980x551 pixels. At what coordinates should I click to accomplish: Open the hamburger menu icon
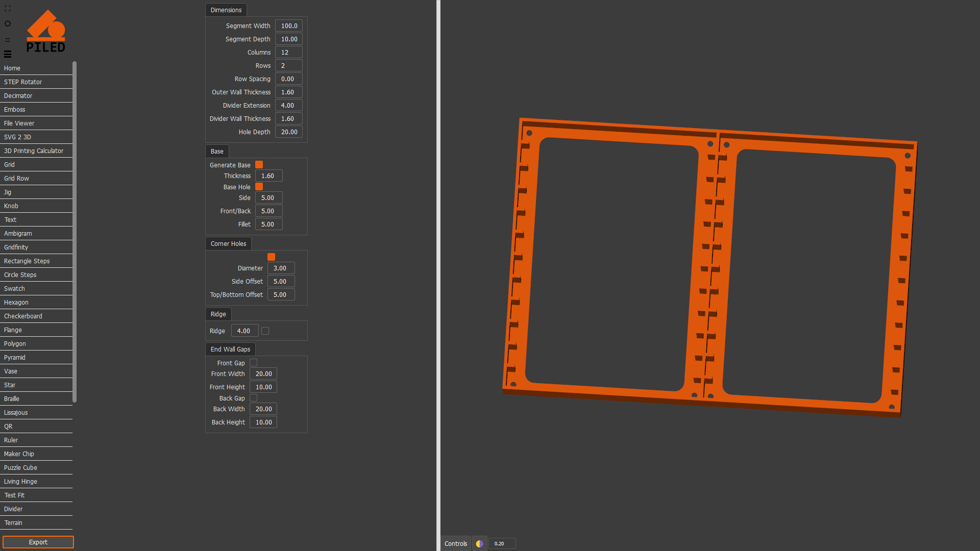tap(8, 54)
